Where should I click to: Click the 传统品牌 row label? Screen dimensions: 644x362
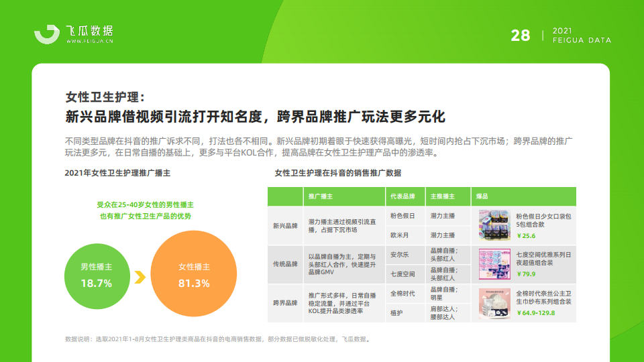(284, 264)
